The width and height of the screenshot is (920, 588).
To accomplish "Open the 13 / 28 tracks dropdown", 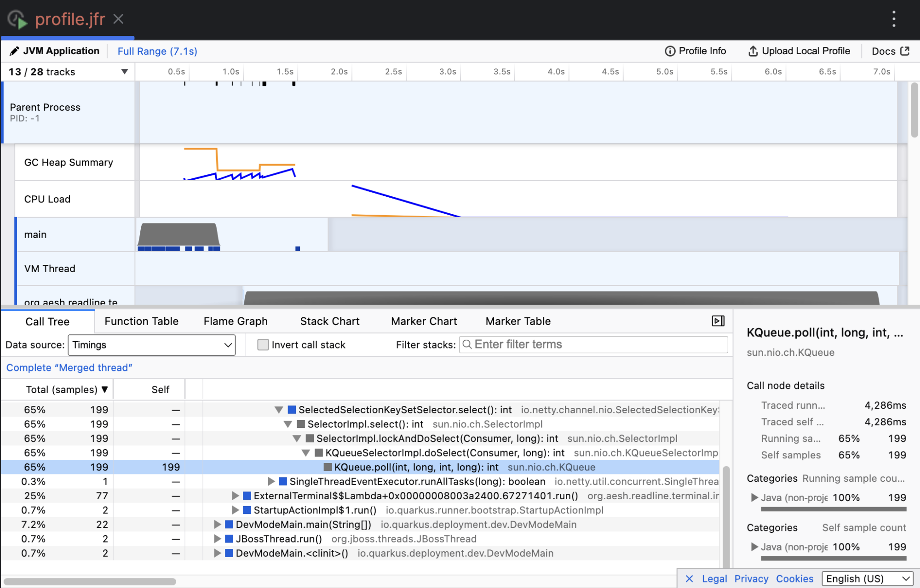I will [68, 72].
